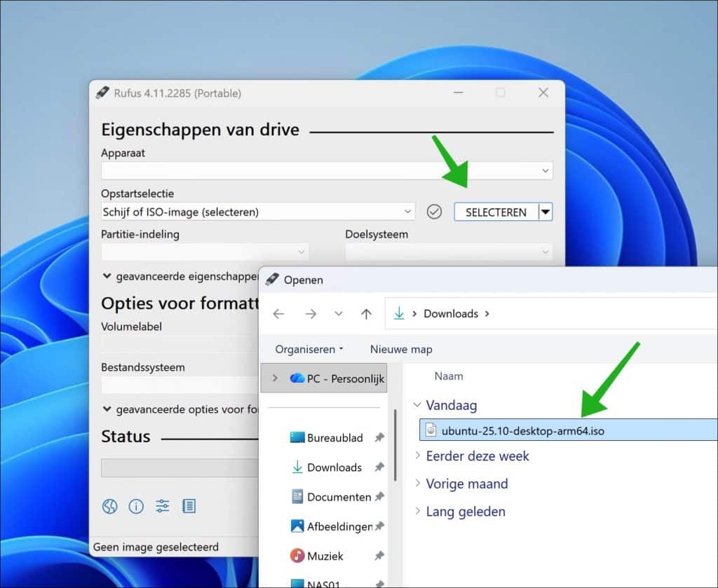Open the recent locations chevron dropdown
This screenshot has width=718, height=588.
tap(339, 314)
